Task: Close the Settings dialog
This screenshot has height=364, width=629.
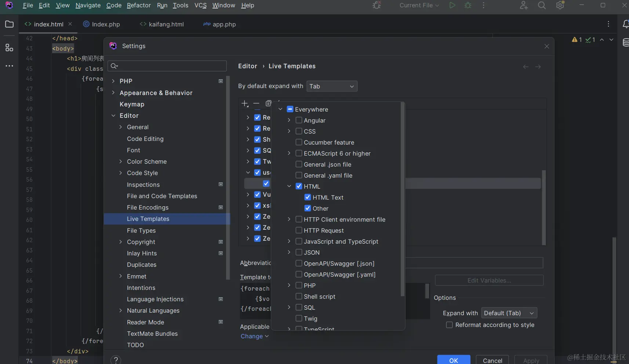Action: click(547, 46)
